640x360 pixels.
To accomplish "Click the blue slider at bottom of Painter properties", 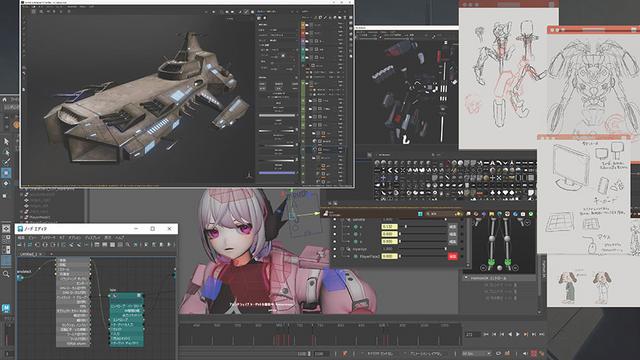I will coord(277,173).
